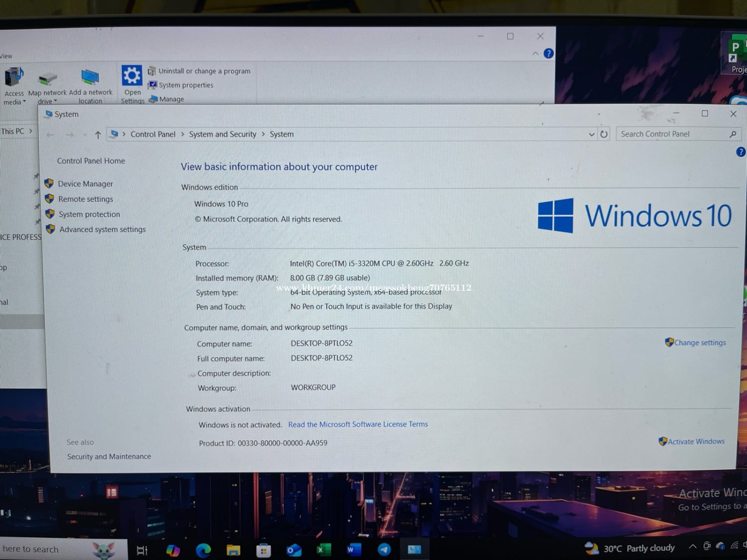Select Control Panel in breadcrumb path
This screenshot has width=747, height=560.
(153, 134)
